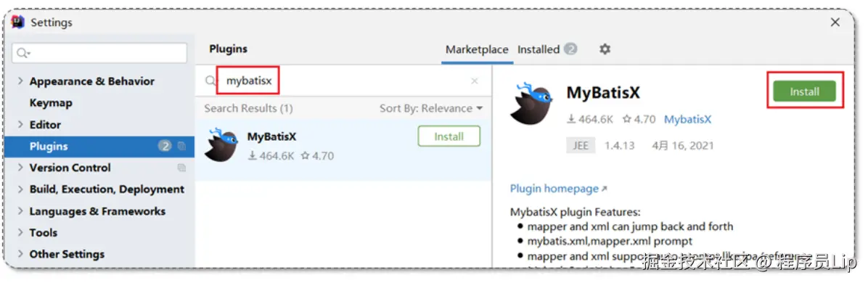Expand Build, Execution, Deployment node

[x=20, y=189]
